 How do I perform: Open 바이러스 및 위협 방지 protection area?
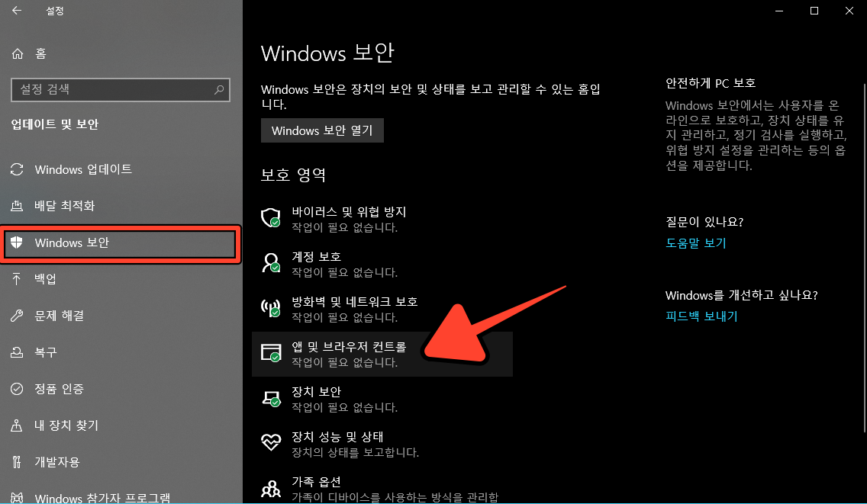(382, 219)
